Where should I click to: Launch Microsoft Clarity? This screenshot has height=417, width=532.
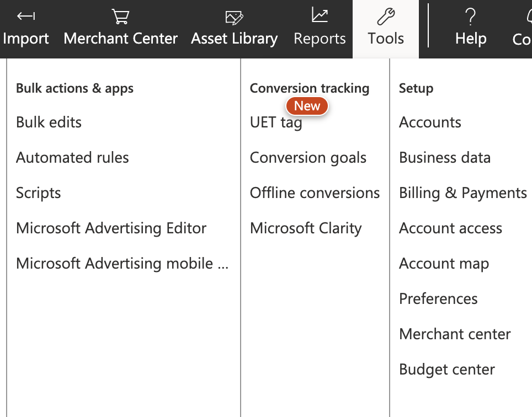pyautogui.click(x=306, y=228)
